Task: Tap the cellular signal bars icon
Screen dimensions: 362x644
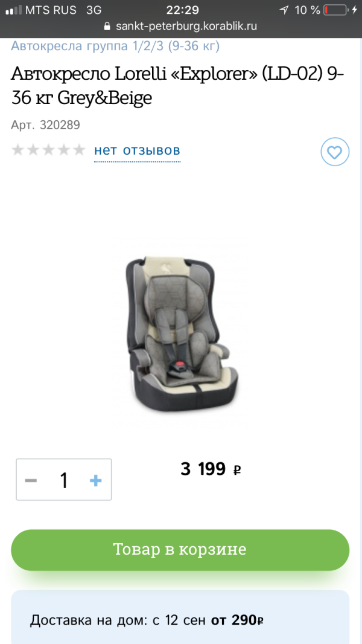Action: pyautogui.click(x=13, y=10)
